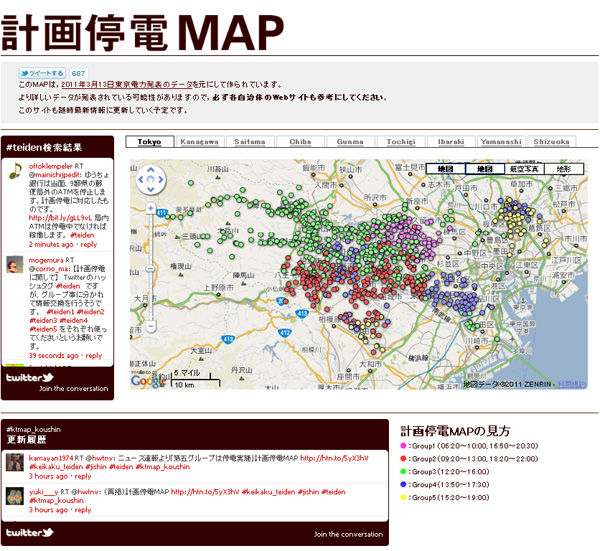Pan the map left with the arrow

point(140,179)
